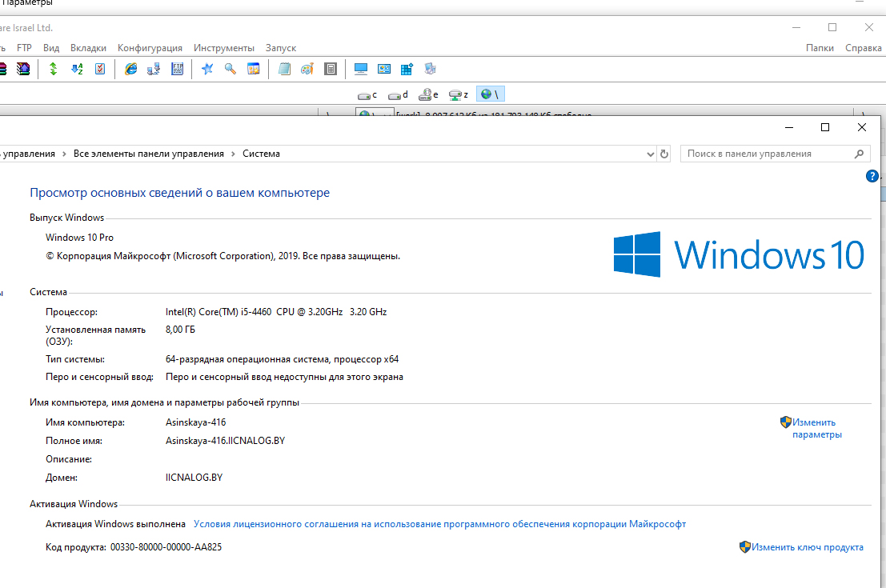Expand chevron before Система in breadcrumb

click(x=233, y=154)
